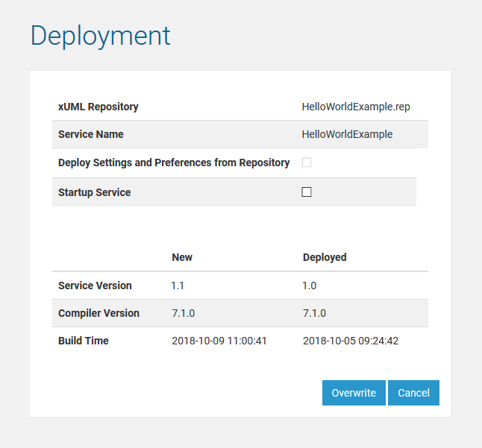Click the HelloWorldExample service name value

coord(347,135)
